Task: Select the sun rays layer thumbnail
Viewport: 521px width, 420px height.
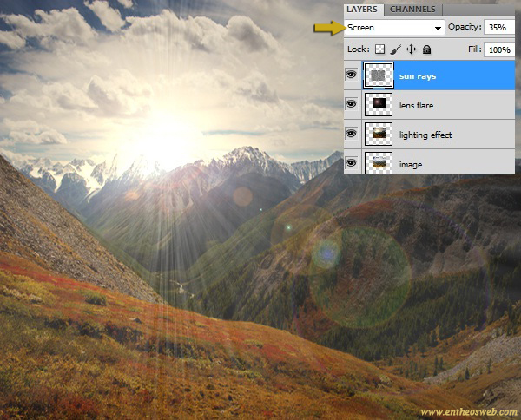Action: point(379,75)
